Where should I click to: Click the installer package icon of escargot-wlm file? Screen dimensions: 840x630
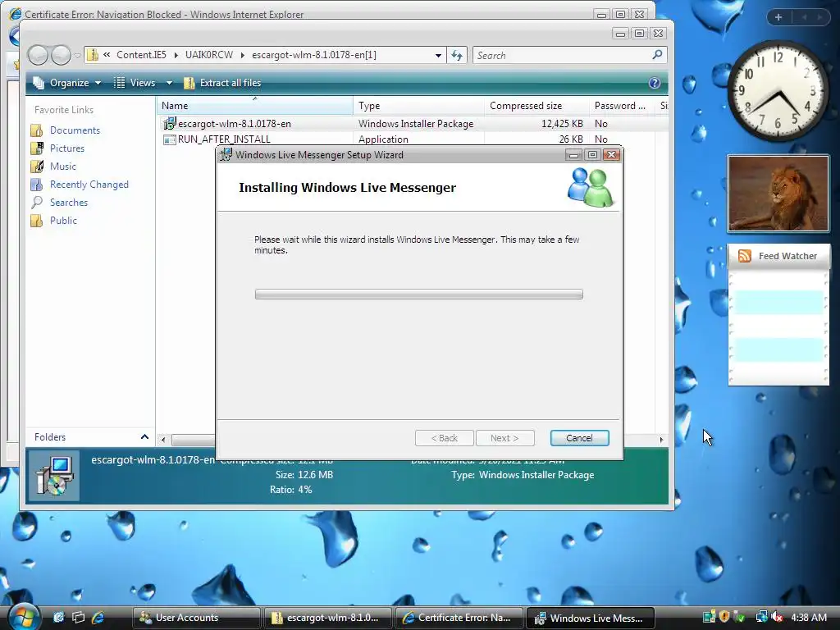click(169, 124)
